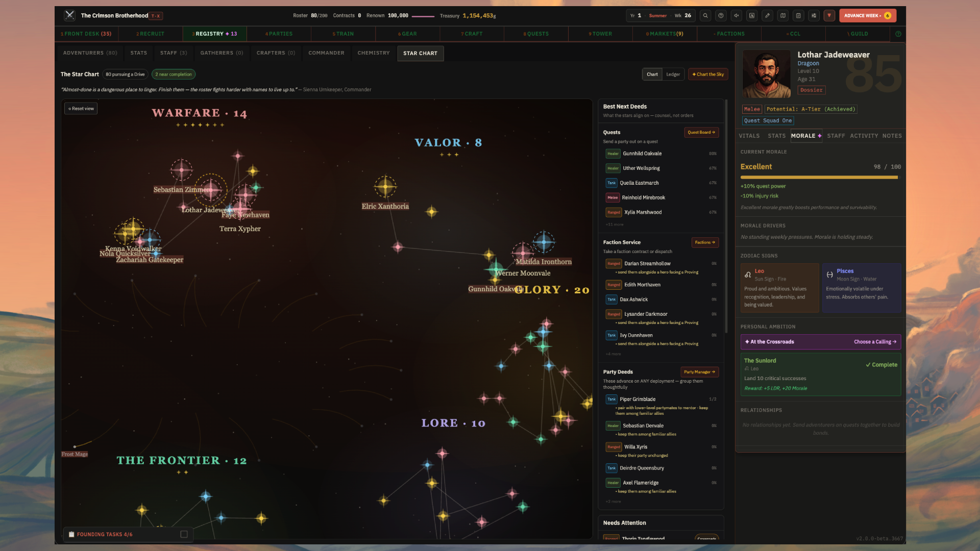The width and height of the screenshot is (980, 551).
Task: Open the search magnifier icon
Action: point(705,15)
